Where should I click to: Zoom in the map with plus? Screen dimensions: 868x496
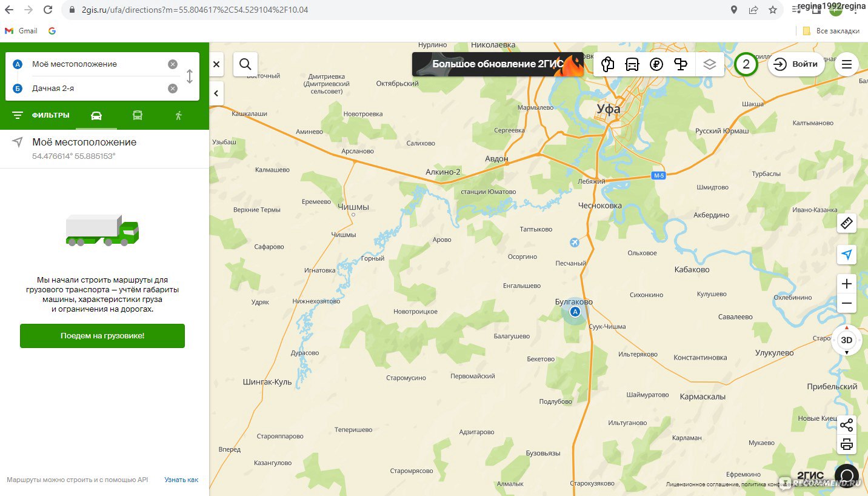[x=847, y=284]
